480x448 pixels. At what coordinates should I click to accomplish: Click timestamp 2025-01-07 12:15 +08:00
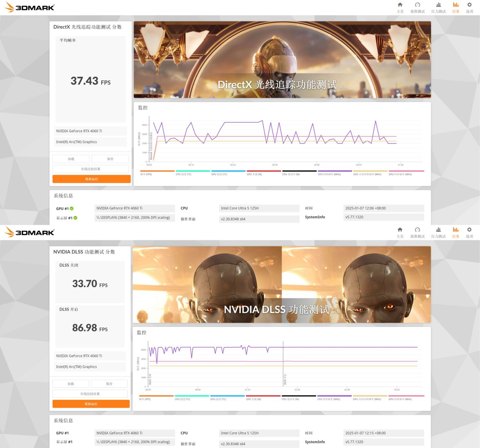pyautogui.click(x=384, y=433)
